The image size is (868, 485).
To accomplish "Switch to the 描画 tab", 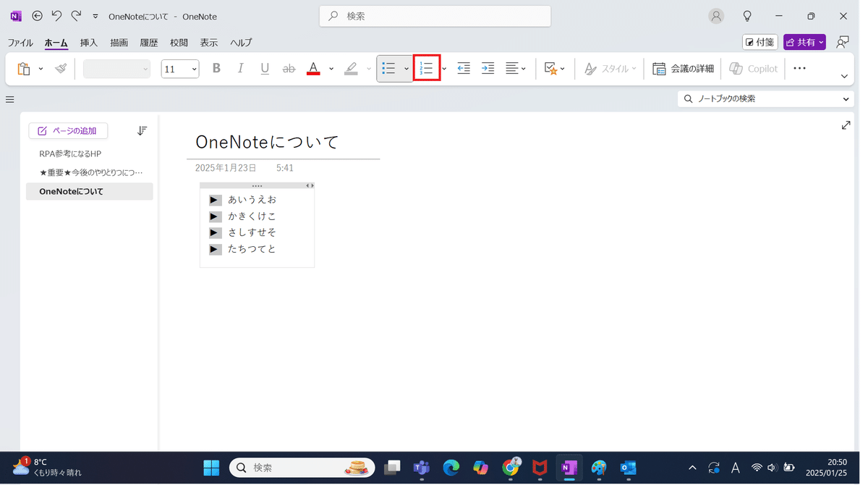I will 119,43.
